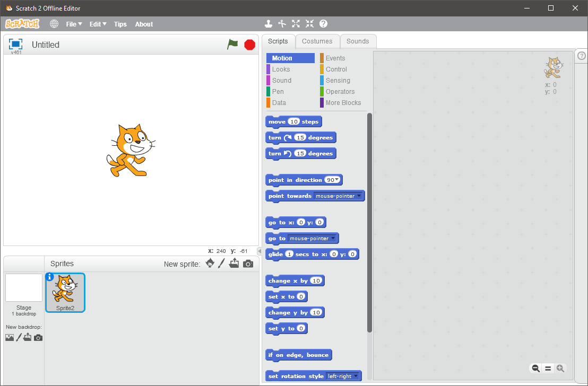Open the block help tool
588x386 pixels.
323,23
